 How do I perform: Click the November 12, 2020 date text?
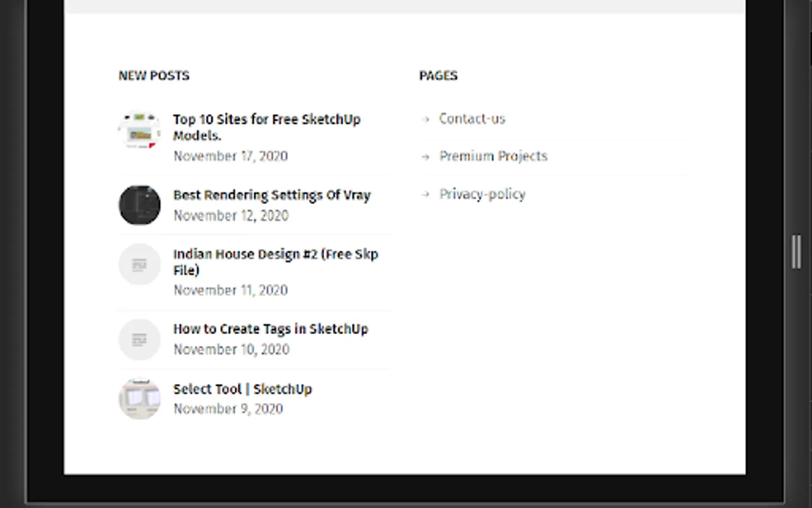pos(231,216)
